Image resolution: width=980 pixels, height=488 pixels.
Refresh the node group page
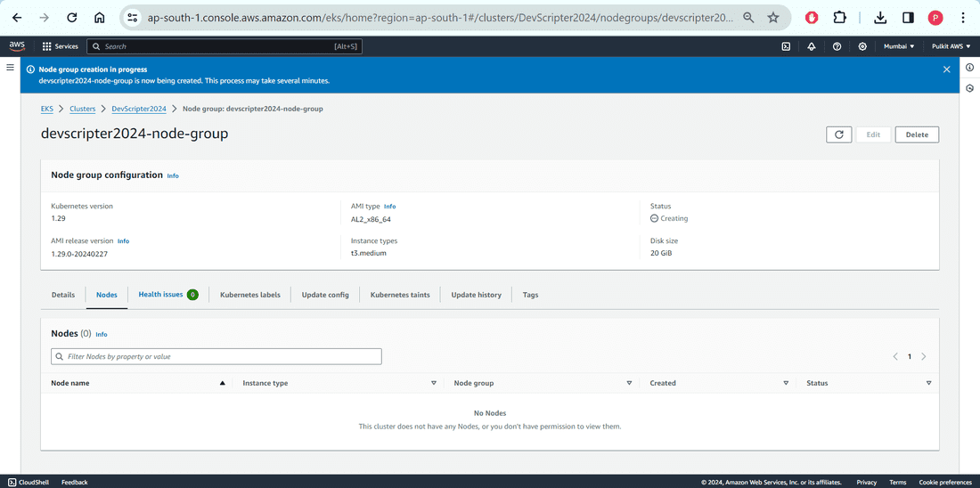pyautogui.click(x=838, y=134)
